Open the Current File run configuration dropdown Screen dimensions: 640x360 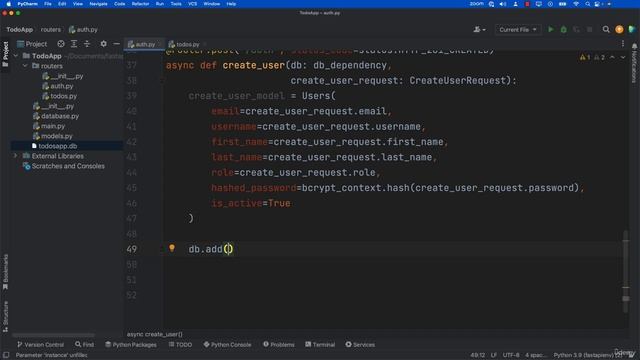[x=518, y=29]
